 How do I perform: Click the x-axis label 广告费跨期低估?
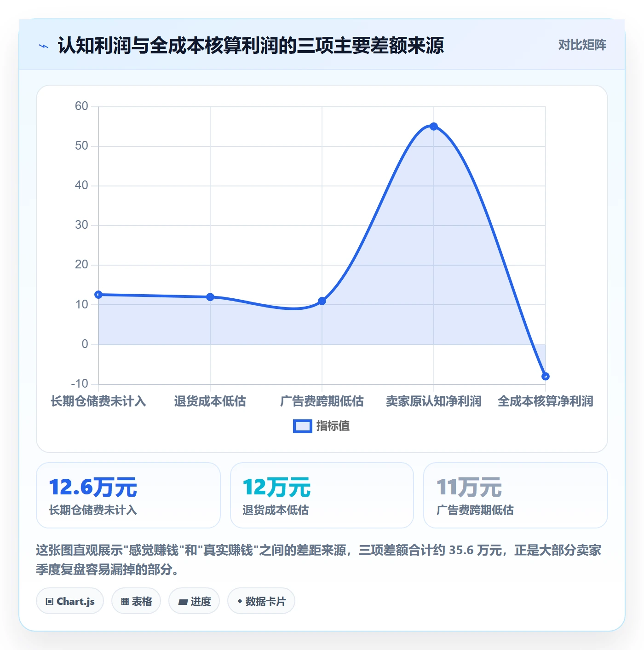[x=322, y=401]
